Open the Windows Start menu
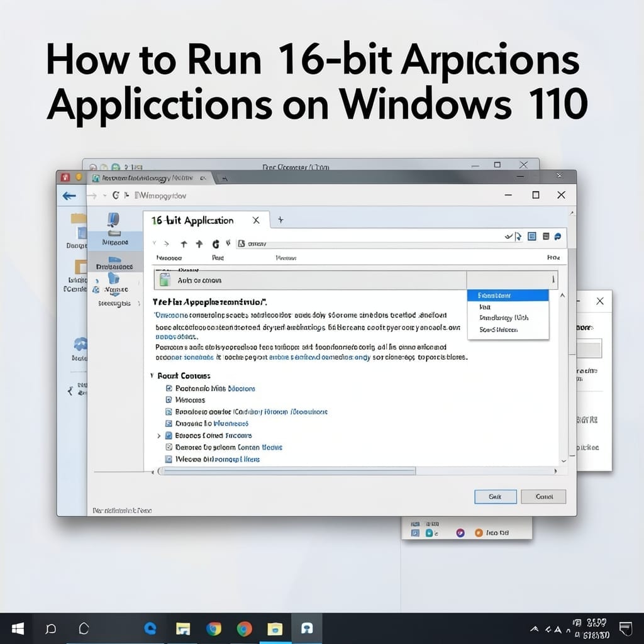The width and height of the screenshot is (644, 644). pyautogui.click(x=18, y=628)
